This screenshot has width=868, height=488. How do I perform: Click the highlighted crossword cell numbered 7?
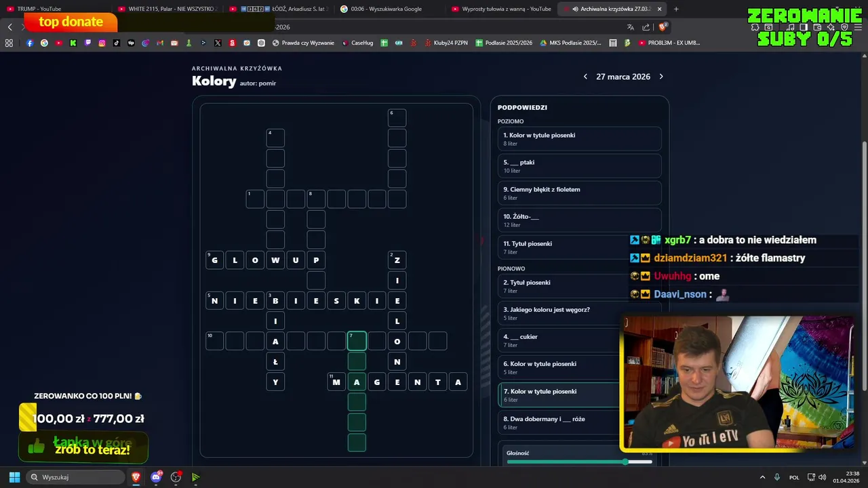pos(357,341)
